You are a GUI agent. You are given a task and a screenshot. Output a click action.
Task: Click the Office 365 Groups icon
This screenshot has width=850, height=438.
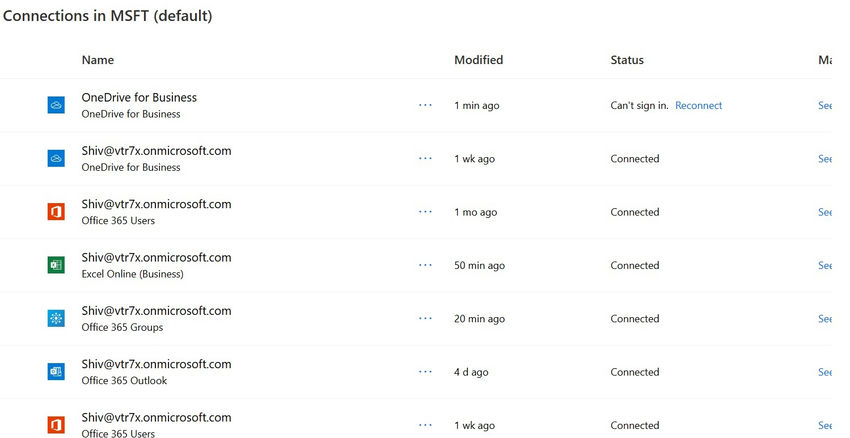coord(56,318)
